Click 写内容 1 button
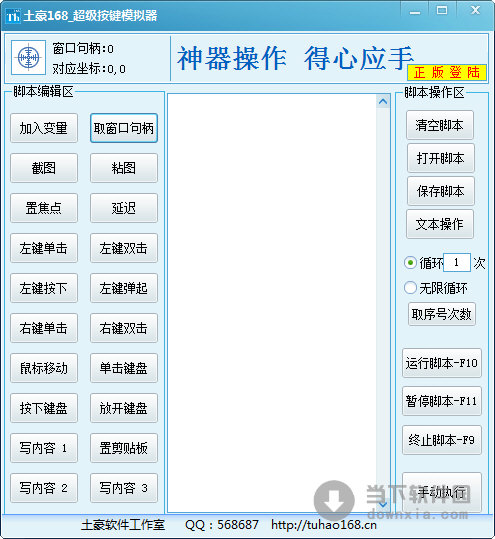 [x=44, y=448]
